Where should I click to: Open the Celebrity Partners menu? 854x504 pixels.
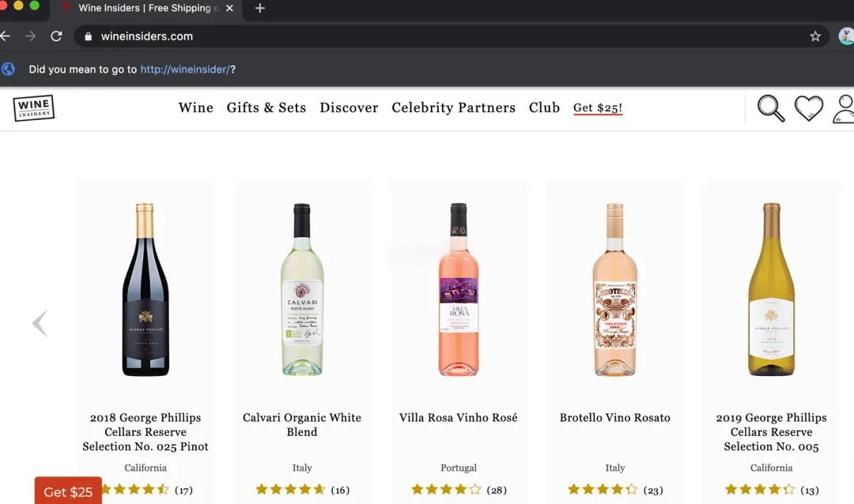(x=454, y=107)
